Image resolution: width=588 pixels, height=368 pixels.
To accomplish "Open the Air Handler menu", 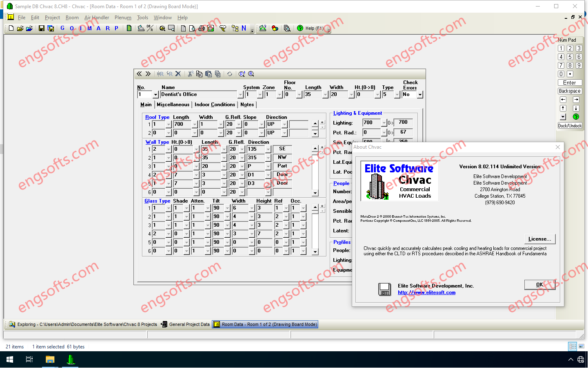I will [97, 18].
